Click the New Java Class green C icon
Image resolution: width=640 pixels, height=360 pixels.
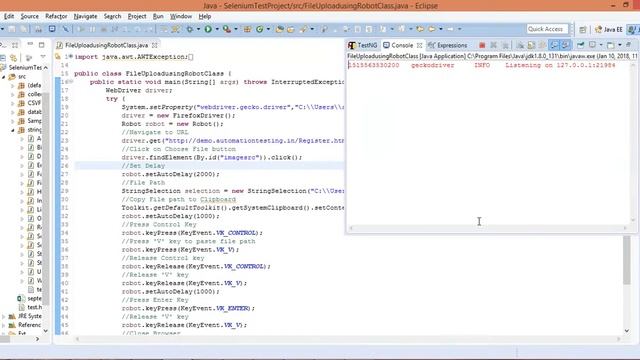[260, 29]
